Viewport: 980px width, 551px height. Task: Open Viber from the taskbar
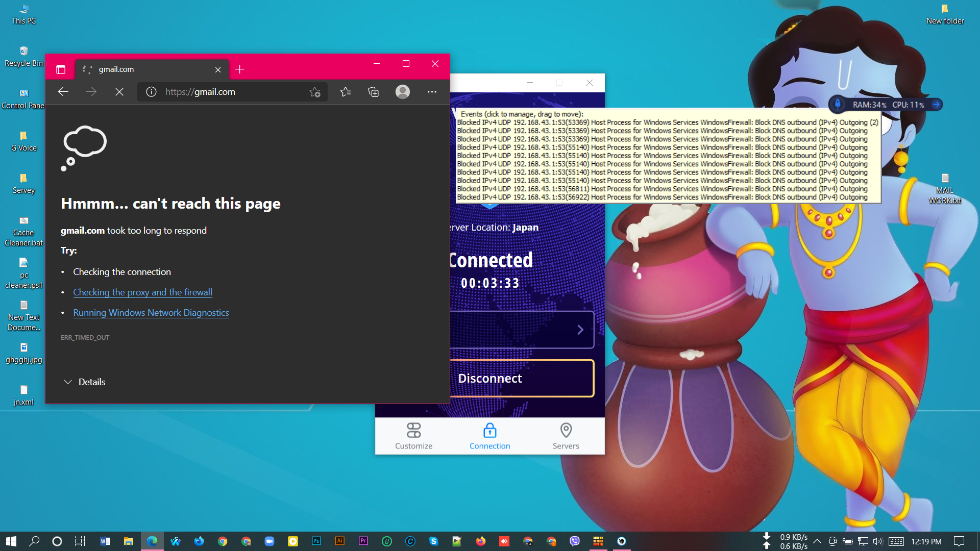click(575, 541)
